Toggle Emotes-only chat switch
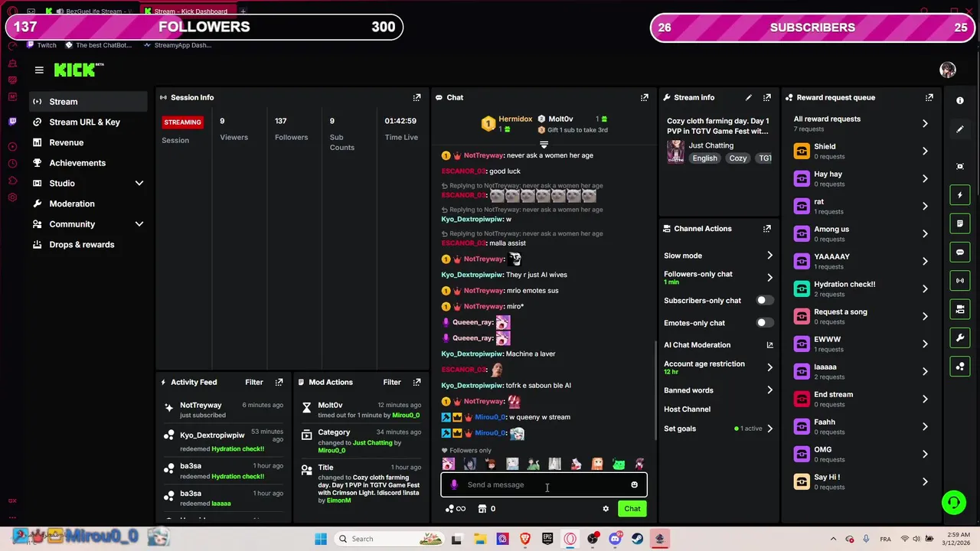This screenshot has width=980, height=551. [x=764, y=323]
